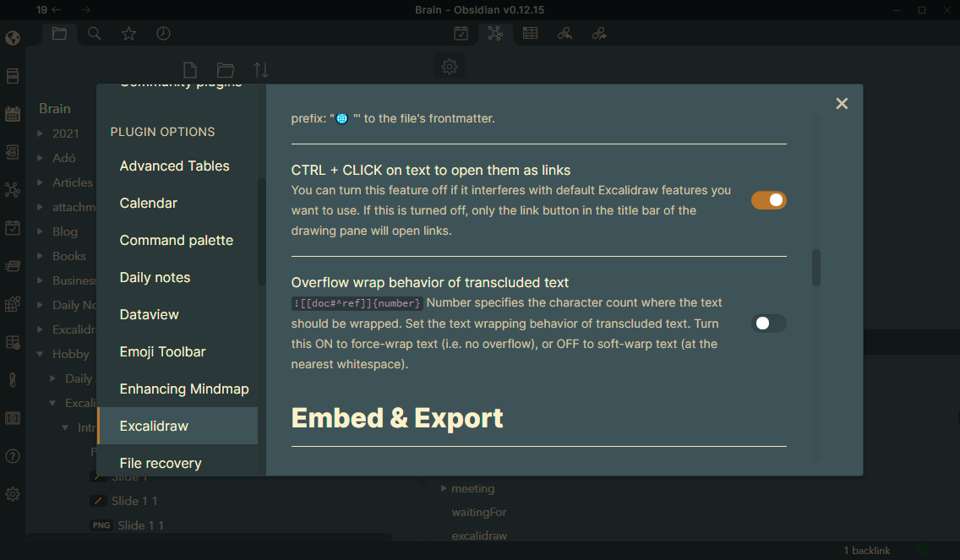
Task: Open the search magnifier tab
Action: [x=95, y=34]
